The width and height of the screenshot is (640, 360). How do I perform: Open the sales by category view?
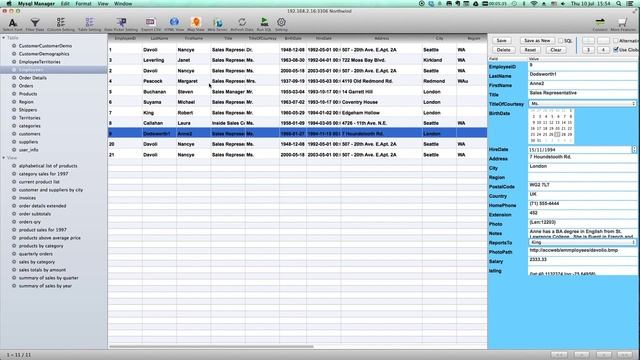pyautogui.click(x=37, y=262)
